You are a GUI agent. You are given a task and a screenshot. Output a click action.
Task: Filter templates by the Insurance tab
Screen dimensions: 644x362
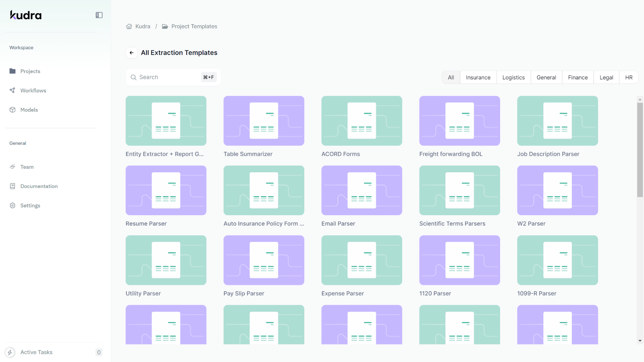click(478, 77)
